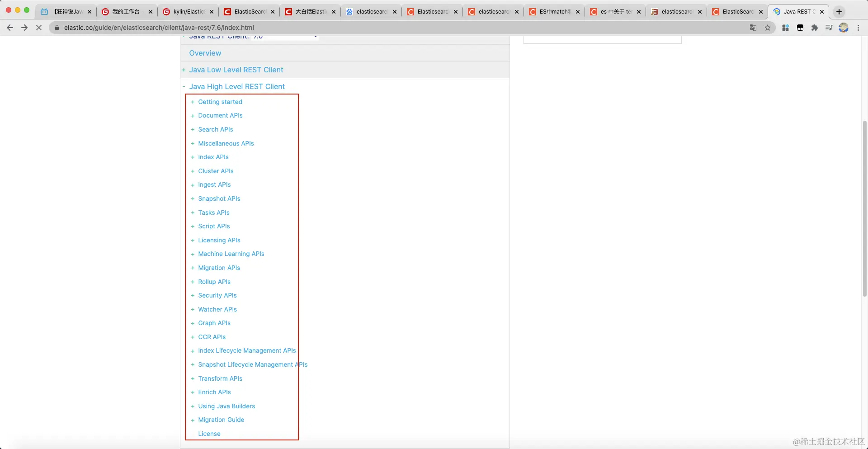The width and height of the screenshot is (868, 449).
Task: Open the Overview link
Action: click(x=205, y=53)
